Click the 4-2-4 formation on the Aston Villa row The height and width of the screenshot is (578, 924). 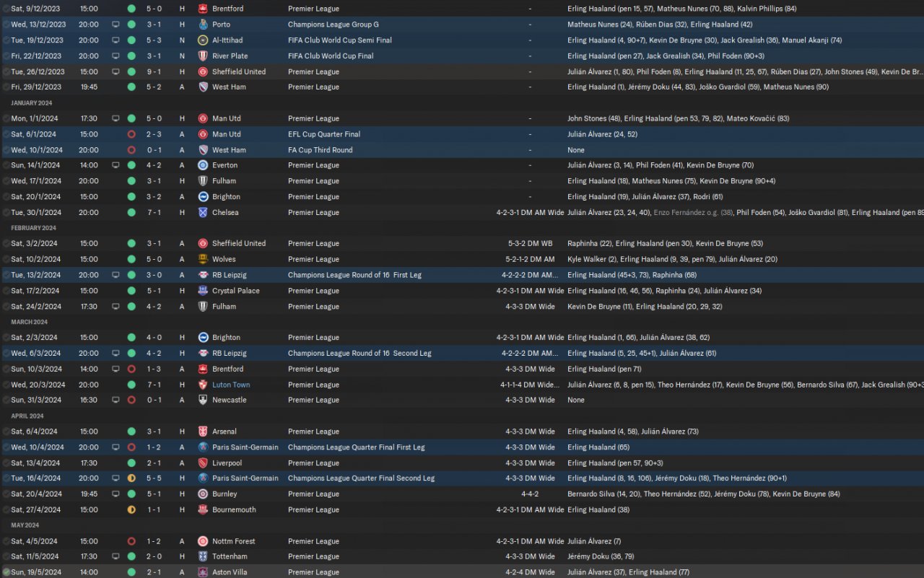(x=530, y=572)
